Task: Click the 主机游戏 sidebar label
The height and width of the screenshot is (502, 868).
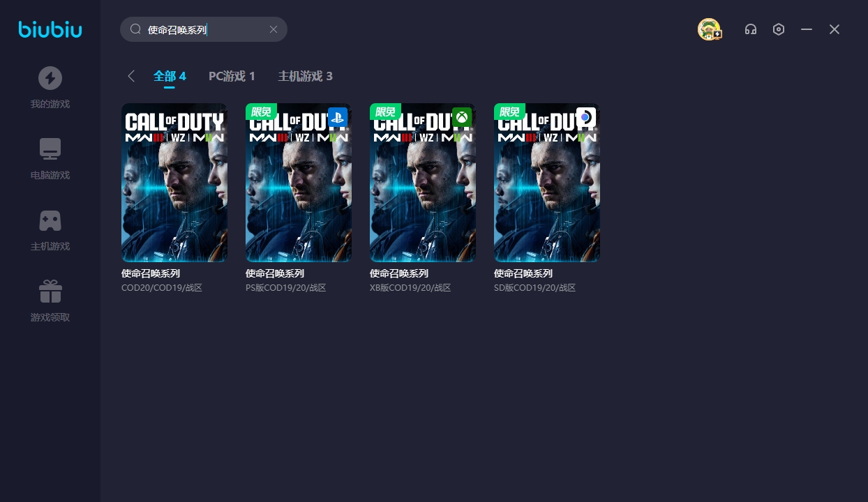Action: [50, 247]
